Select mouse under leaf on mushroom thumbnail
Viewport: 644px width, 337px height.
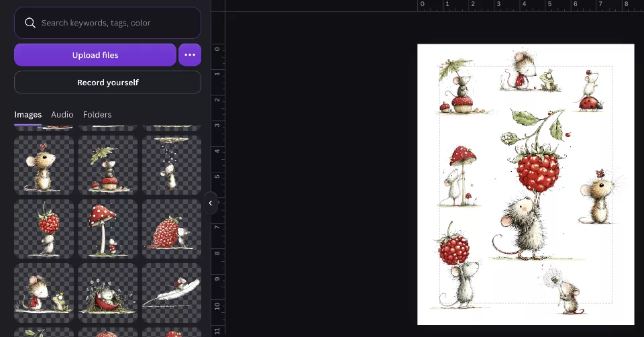click(107, 165)
